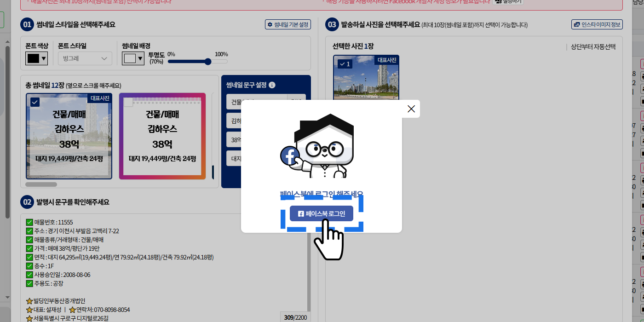Close the Facebook login popup
The image size is (644, 322).
pos(411,109)
